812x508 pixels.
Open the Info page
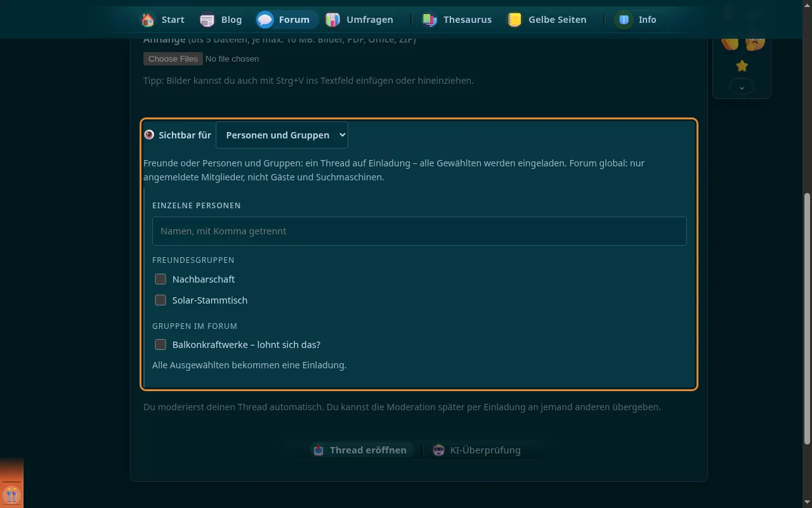pos(636,20)
